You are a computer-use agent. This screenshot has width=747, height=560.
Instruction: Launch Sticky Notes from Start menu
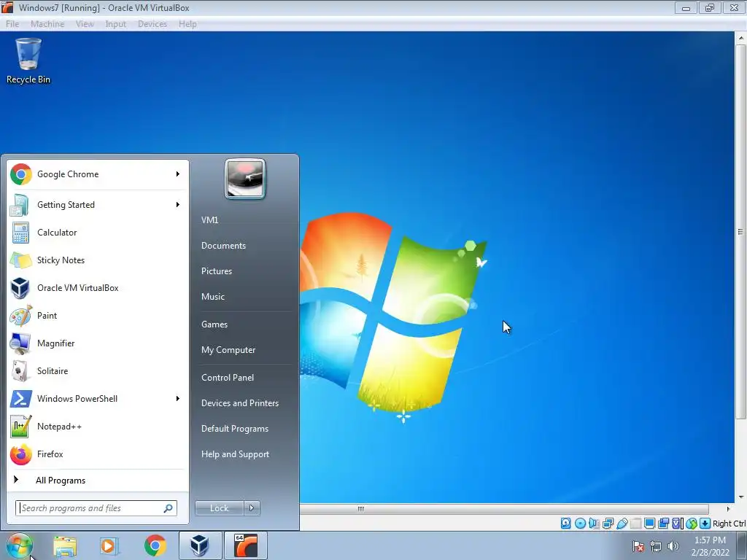point(97,260)
